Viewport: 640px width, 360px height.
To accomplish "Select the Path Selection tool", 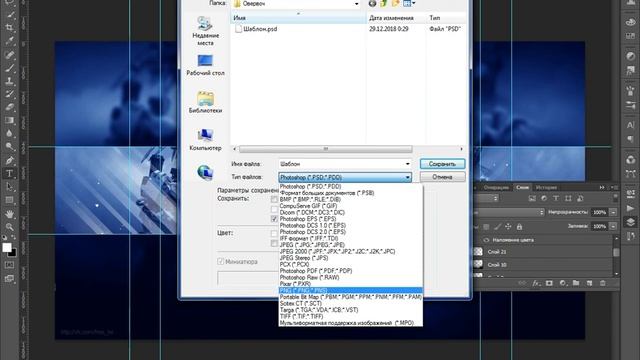I will coord(9,187).
